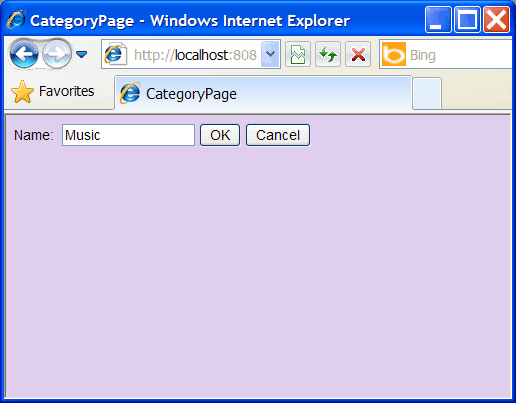This screenshot has height=403, width=516.
Task: Open a new blank tab
Action: (427, 93)
